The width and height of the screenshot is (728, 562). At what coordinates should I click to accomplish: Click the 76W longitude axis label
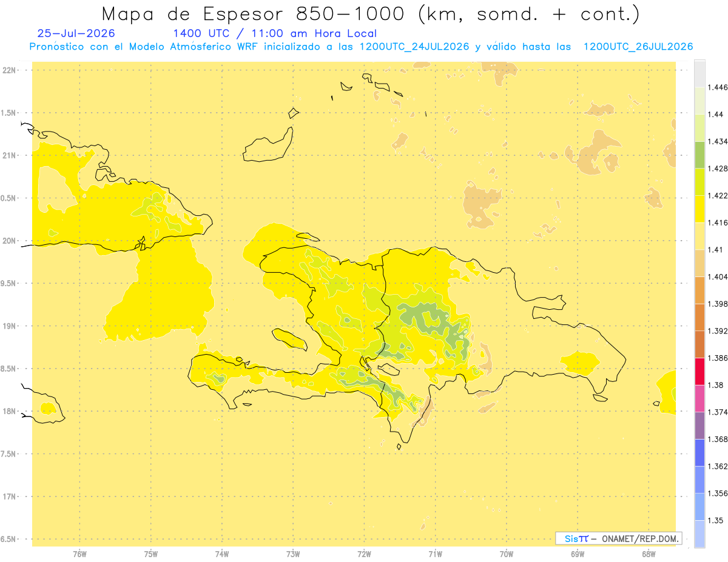click(79, 554)
